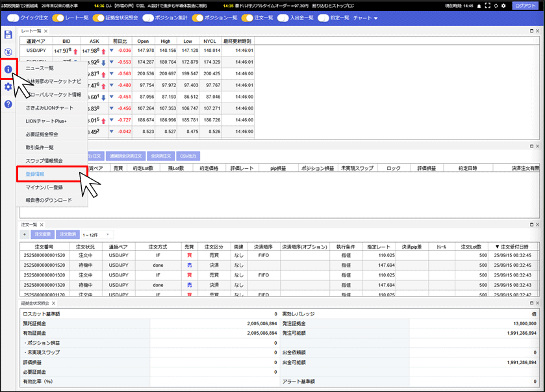The image size is (545, 392).
Task: Click the help question mark icon
Action: 8,104
